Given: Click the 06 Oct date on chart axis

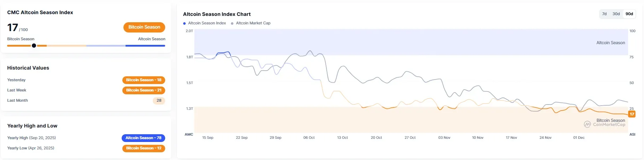Looking at the screenshot, I should tap(309, 137).
